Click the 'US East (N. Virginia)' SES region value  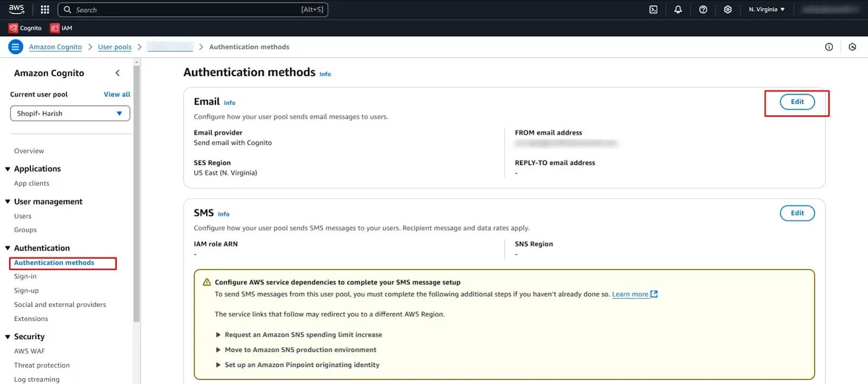226,173
